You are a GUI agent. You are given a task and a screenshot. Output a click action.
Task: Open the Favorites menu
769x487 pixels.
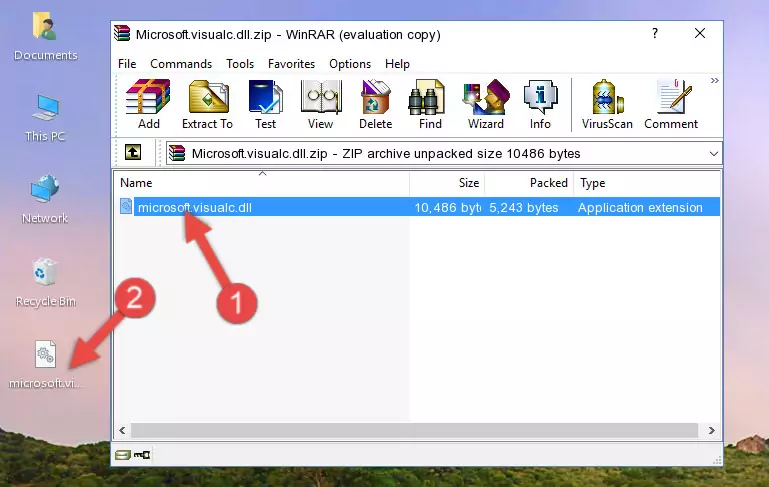tap(291, 64)
